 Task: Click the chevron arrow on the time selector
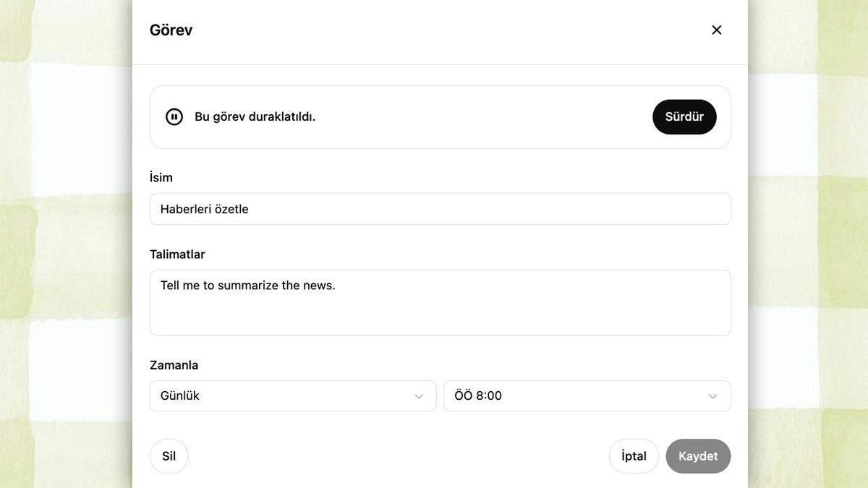pos(712,396)
